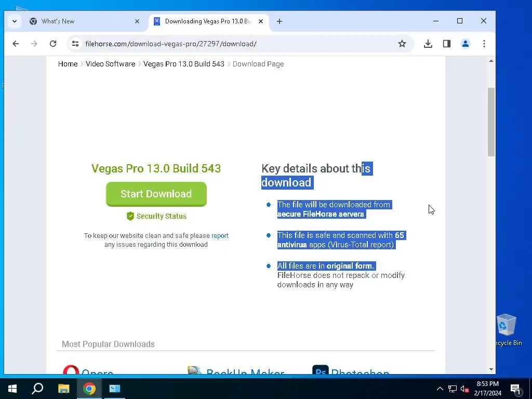Screen dimensions: 532x399
Task: Open Chrome downloads tray
Action: [x=428, y=44]
